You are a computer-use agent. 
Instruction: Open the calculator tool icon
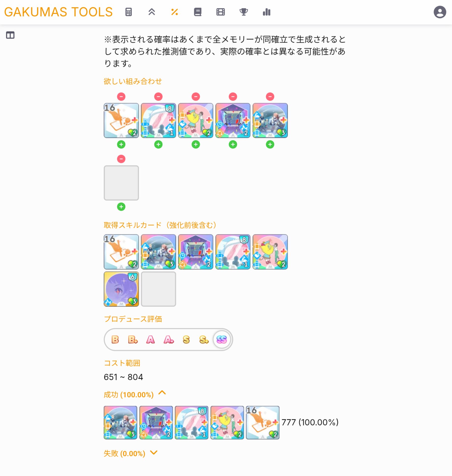point(128,12)
